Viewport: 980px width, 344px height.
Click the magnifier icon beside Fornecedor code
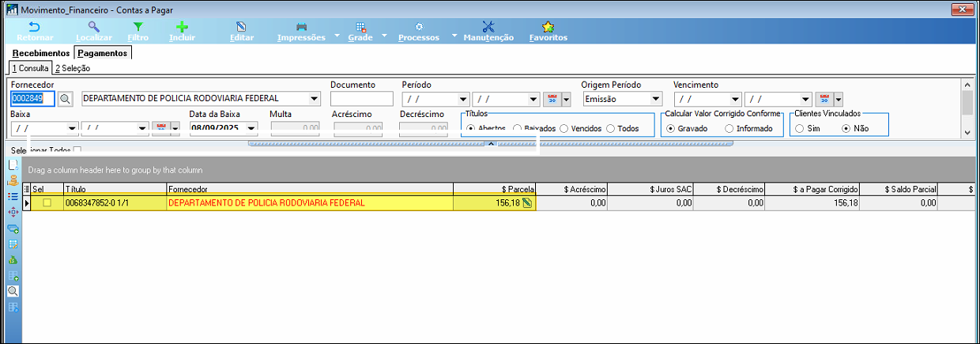(65, 99)
